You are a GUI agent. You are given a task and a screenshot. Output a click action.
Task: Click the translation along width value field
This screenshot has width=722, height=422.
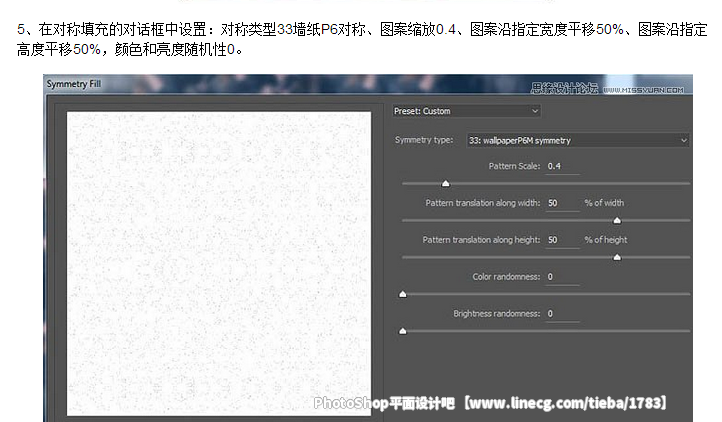pos(562,203)
